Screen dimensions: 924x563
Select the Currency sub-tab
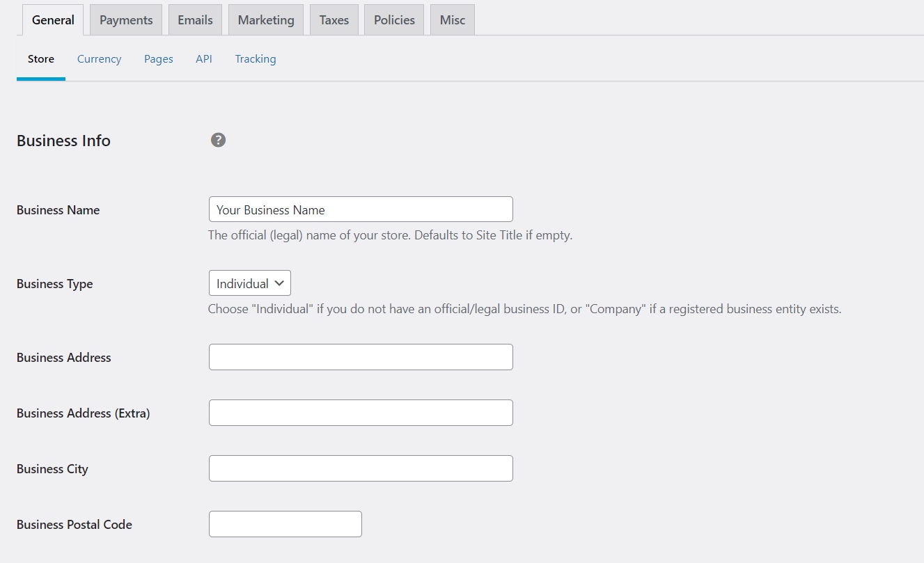click(99, 59)
